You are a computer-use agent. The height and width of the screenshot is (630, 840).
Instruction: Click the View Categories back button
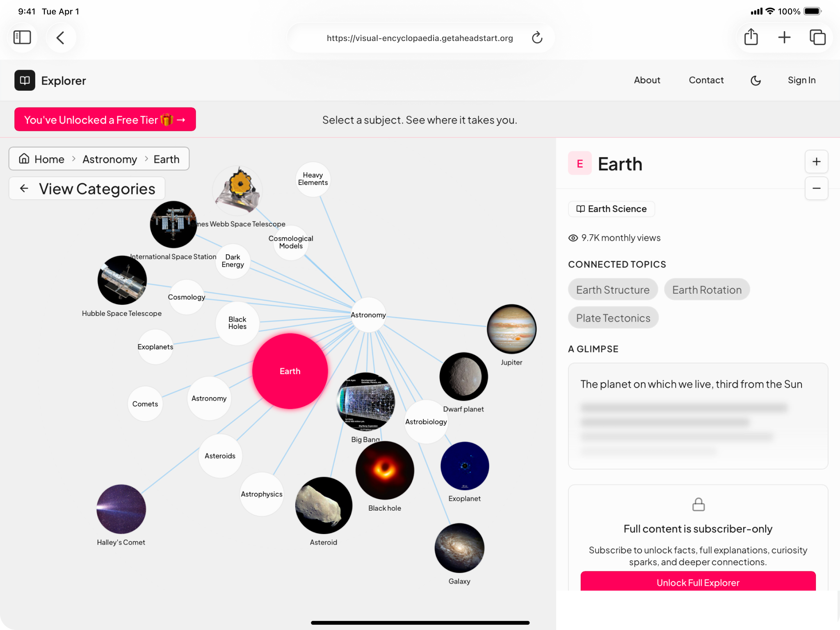coord(87,189)
